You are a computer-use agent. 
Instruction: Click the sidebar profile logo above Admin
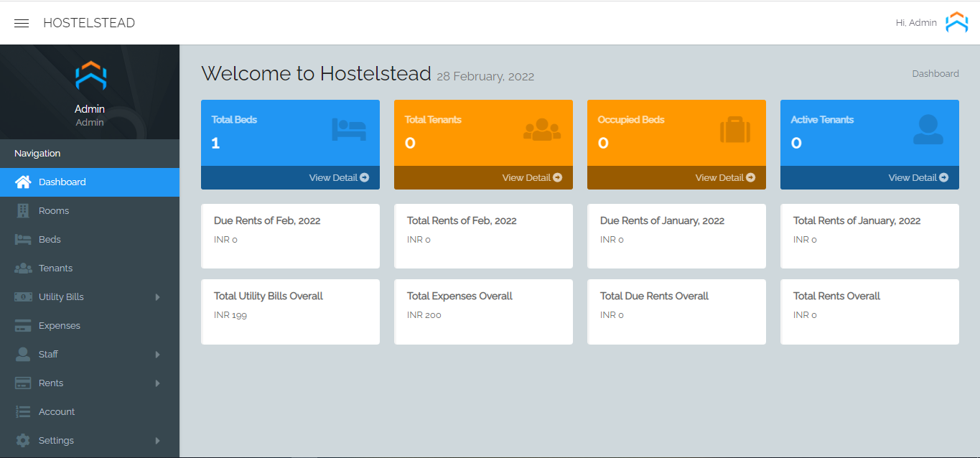(90, 75)
